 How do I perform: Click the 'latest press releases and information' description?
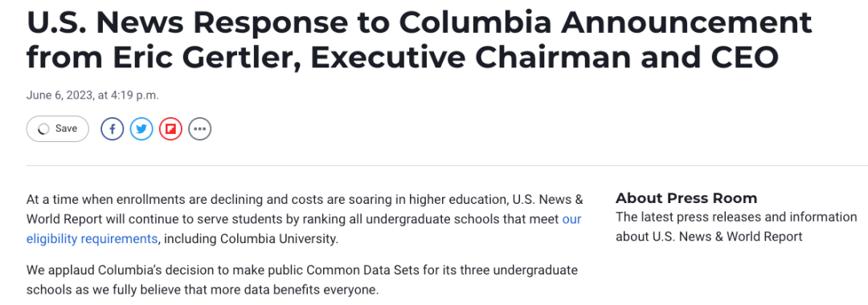coord(747,218)
